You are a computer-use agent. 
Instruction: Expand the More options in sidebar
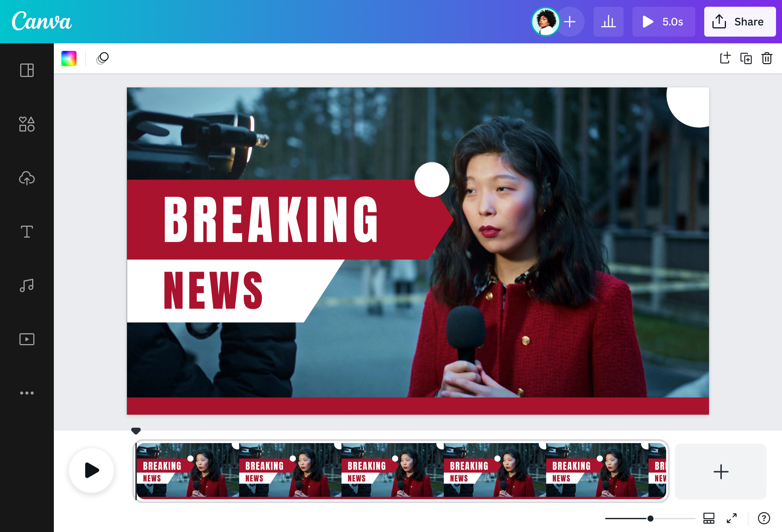coord(27,393)
